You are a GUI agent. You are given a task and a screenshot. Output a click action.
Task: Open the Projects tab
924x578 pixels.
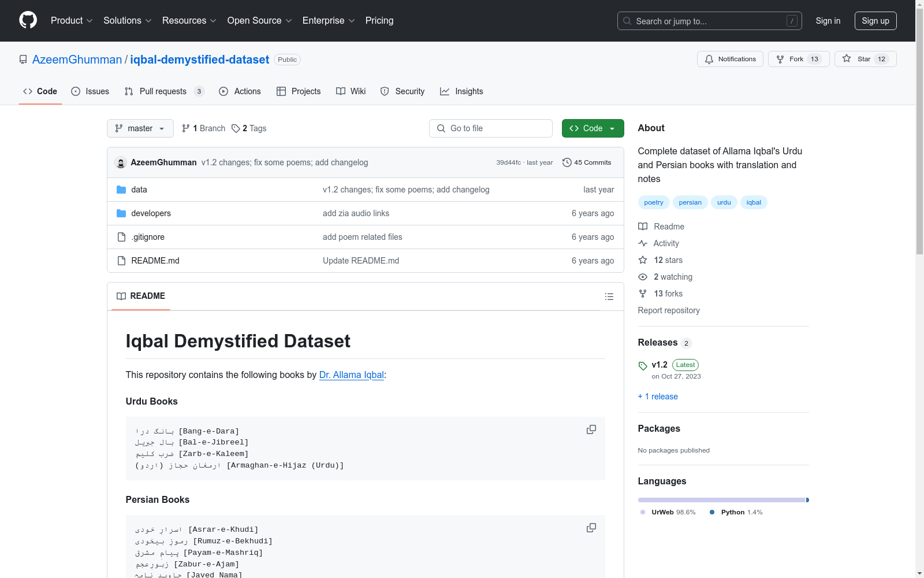click(299, 91)
